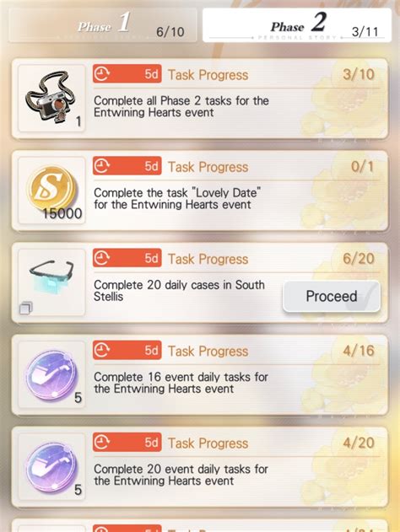This screenshot has width=400, height=532.
Task: Tap the partially visible task card at the bottom
Action: pos(200,525)
